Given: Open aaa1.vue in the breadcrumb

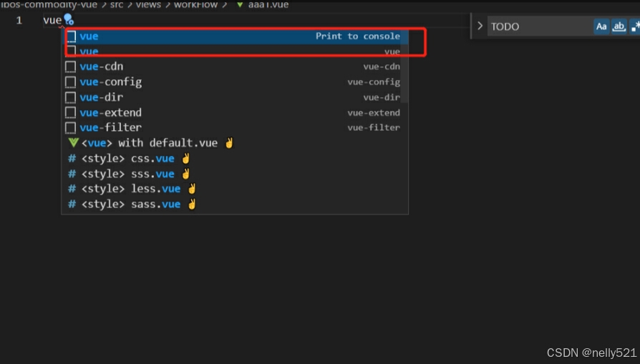Looking at the screenshot, I should [268, 4].
